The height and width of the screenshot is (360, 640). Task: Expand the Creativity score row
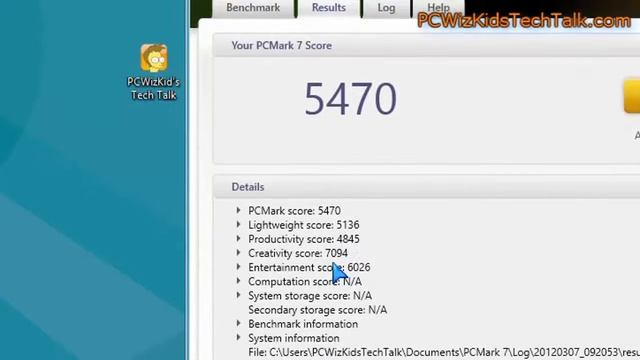(238, 253)
